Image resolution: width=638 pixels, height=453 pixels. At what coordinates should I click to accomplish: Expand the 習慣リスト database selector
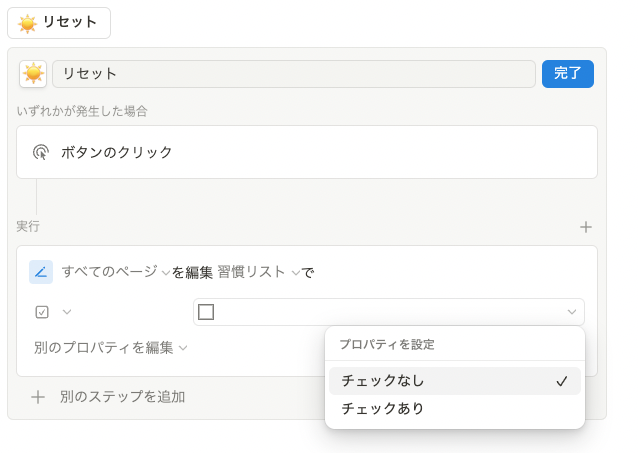tap(259, 272)
